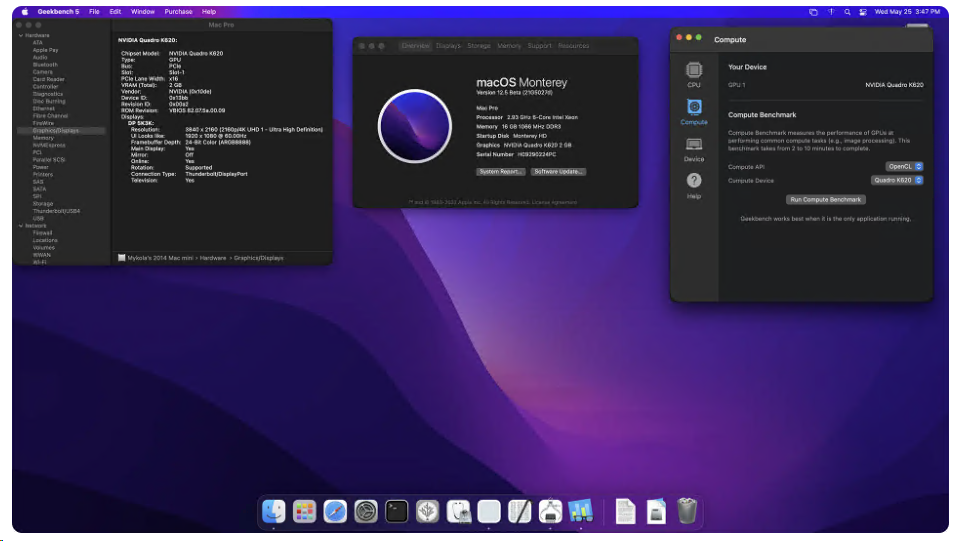Click the Geekbench 5 dock icon
The height and width of the screenshot is (541, 953).
pos(580,511)
